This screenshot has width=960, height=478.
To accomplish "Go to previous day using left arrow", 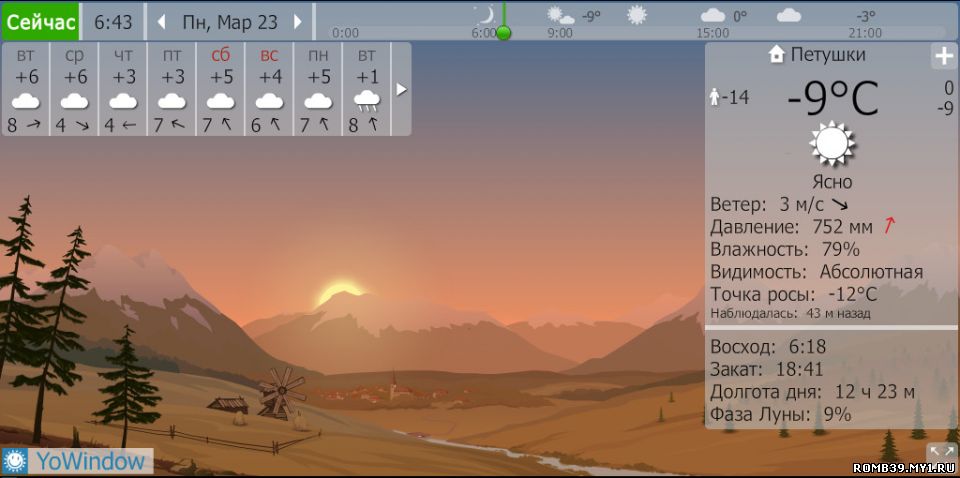I will click(161, 21).
